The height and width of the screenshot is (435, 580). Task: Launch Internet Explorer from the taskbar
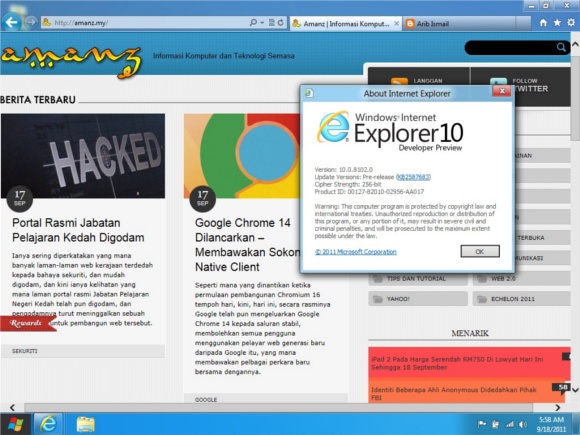pos(48,424)
